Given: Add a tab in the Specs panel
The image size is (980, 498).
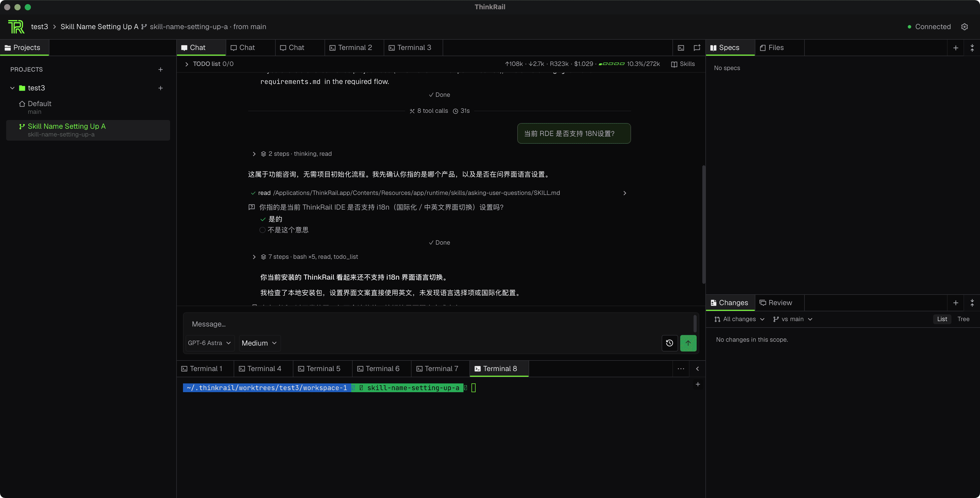Looking at the screenshot, I should pyautogui.click(x=956, y=48).
